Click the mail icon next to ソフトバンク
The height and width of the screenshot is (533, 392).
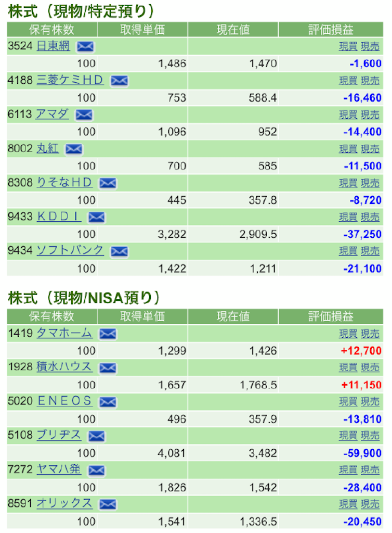point(119,251)
